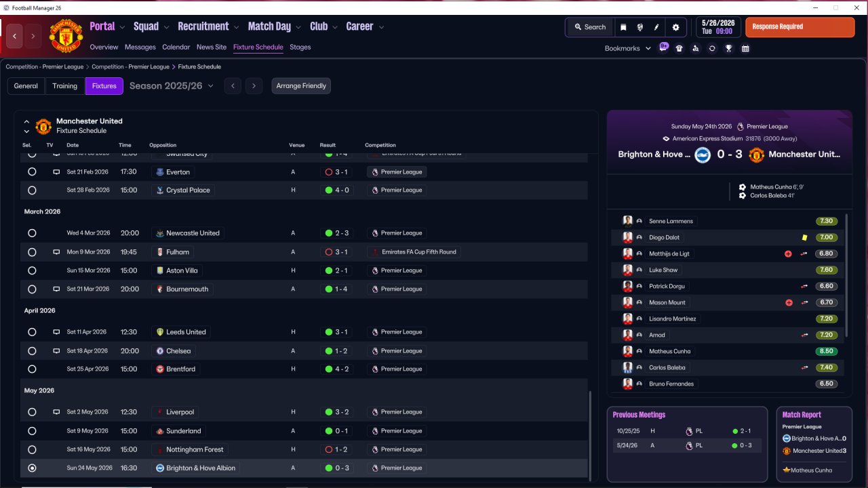The width and height of the screenshot is (868, 488).
Task: Go back with the left arrow button
Action: (15, 36)
